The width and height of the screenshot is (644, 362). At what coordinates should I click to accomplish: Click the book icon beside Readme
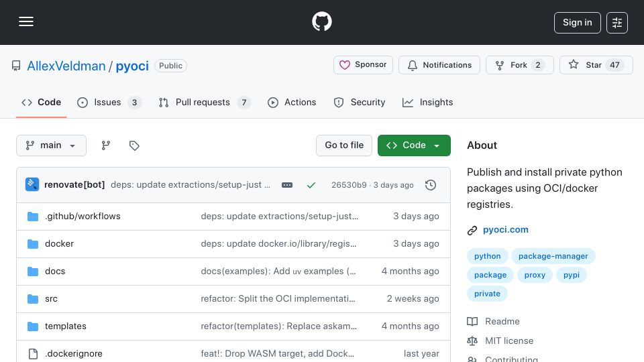click(x=472, y=321)
